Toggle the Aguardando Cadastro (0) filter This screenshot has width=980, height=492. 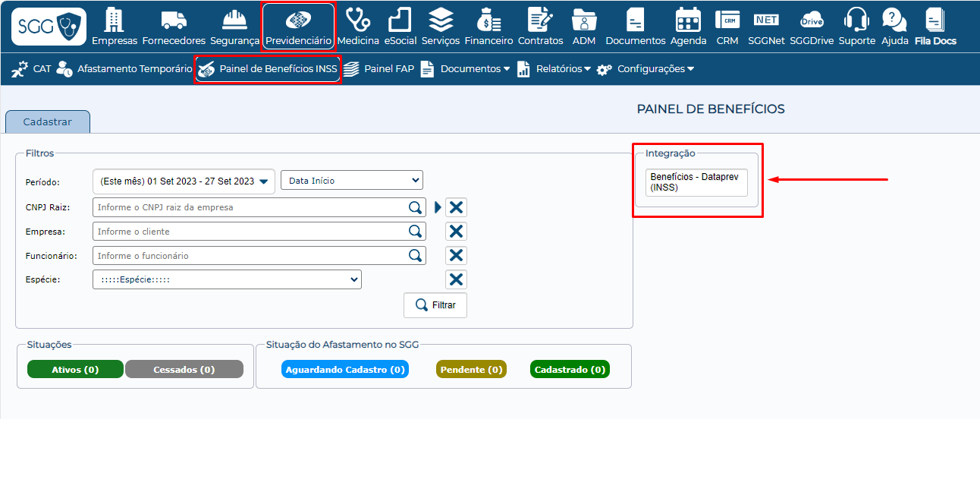tap(345, 370)
